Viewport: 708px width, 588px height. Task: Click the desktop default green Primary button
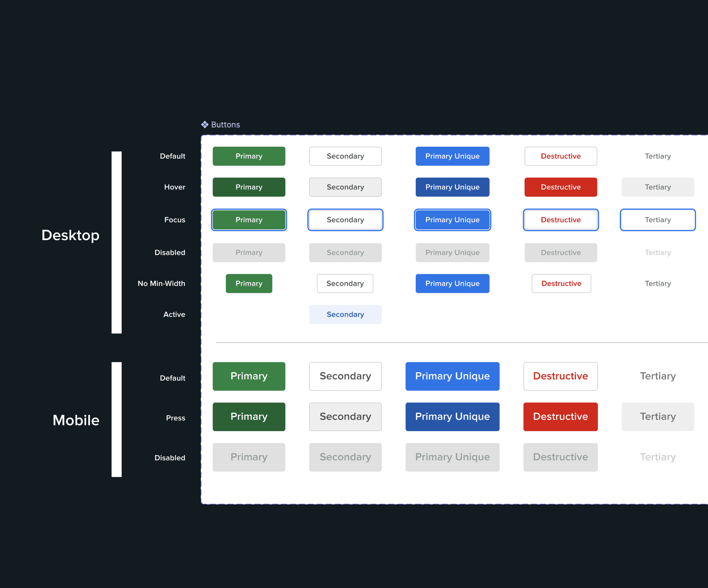249,156
